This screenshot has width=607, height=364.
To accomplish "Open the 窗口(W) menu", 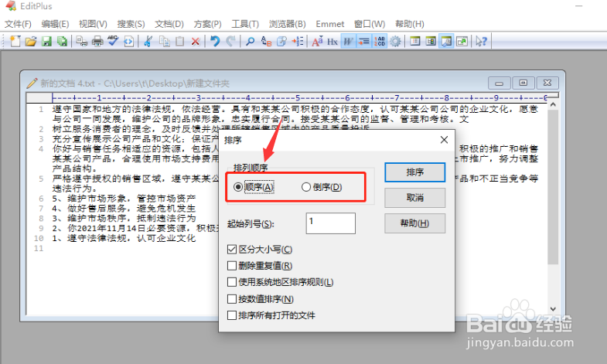I will (x=370, y=24).
